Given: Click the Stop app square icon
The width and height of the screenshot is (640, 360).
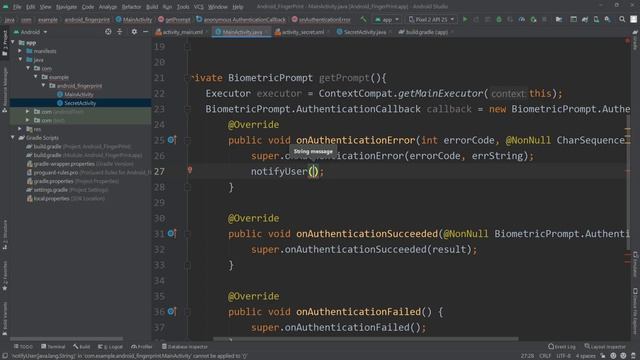Looking at the screenshot, I should (x=544, y=19).
